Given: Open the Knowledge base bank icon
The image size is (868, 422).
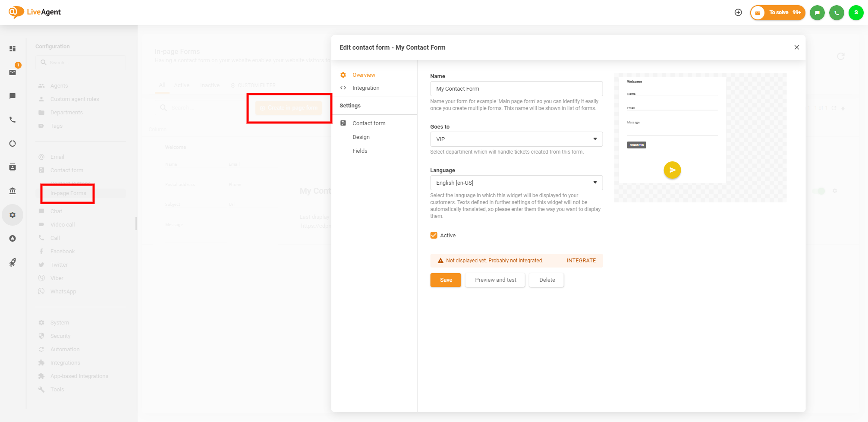Looking at the screenshot, I should point(13,191).
